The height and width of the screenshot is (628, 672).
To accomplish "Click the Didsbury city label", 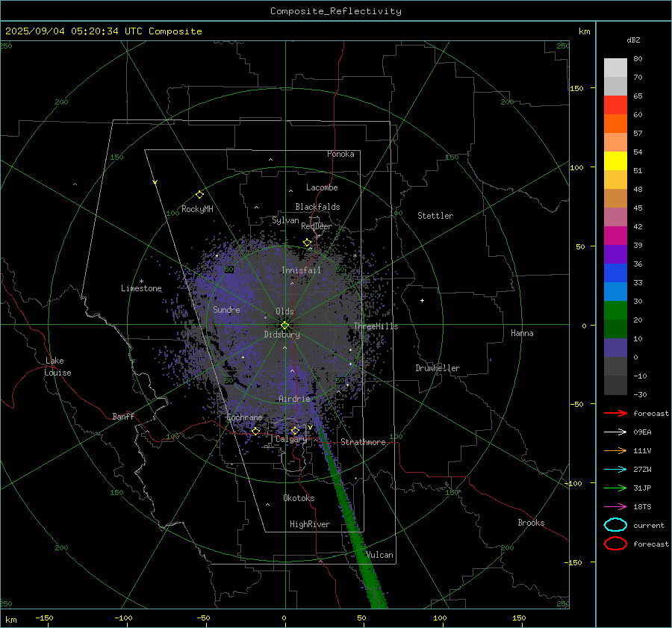I will (281, 335).
